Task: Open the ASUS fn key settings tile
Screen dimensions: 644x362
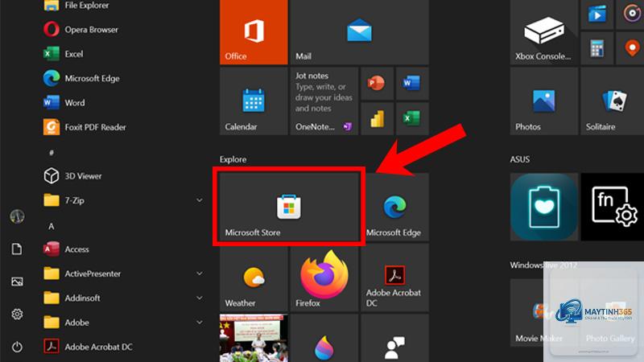Action: coord(613,207)
